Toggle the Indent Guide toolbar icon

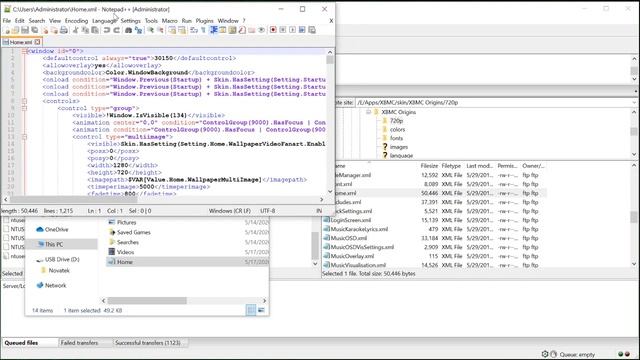(213, 30)
